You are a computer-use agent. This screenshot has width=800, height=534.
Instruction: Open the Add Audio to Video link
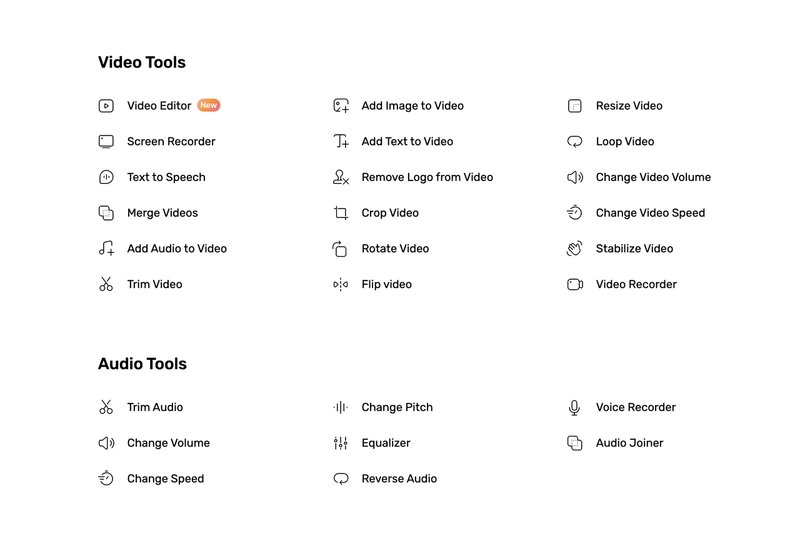[177, 249]
